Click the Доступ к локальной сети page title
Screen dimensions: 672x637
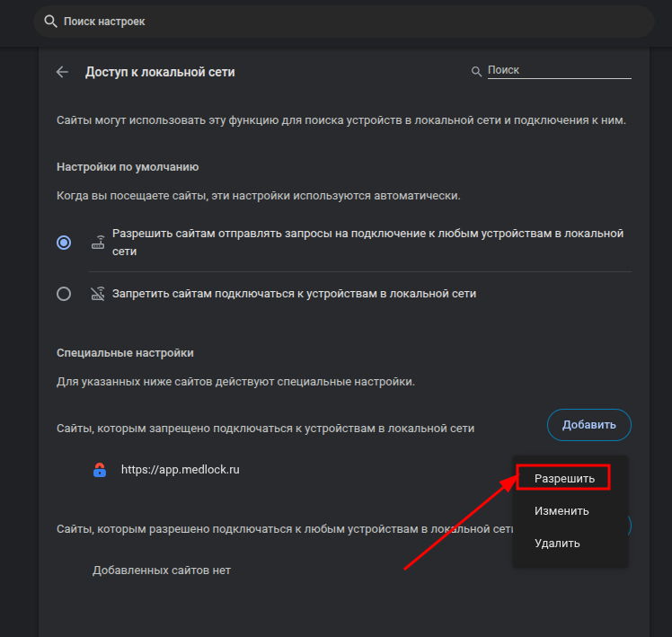160,73
